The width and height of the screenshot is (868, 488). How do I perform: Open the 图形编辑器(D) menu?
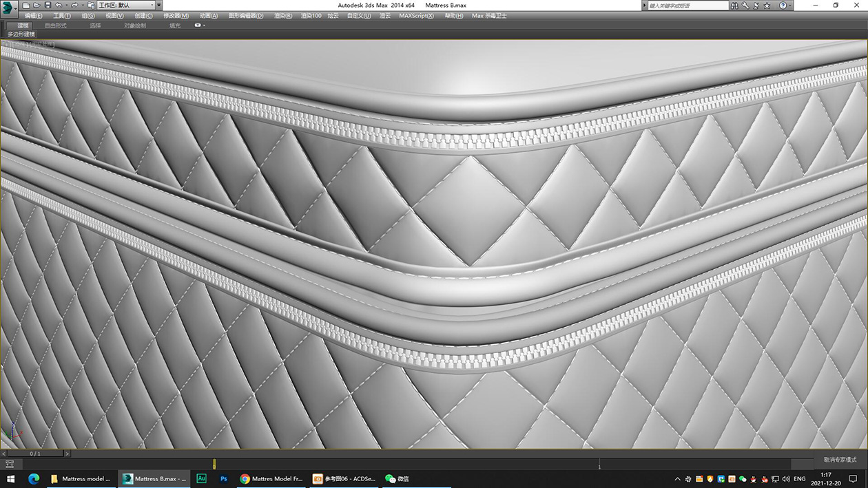point(246,16)
